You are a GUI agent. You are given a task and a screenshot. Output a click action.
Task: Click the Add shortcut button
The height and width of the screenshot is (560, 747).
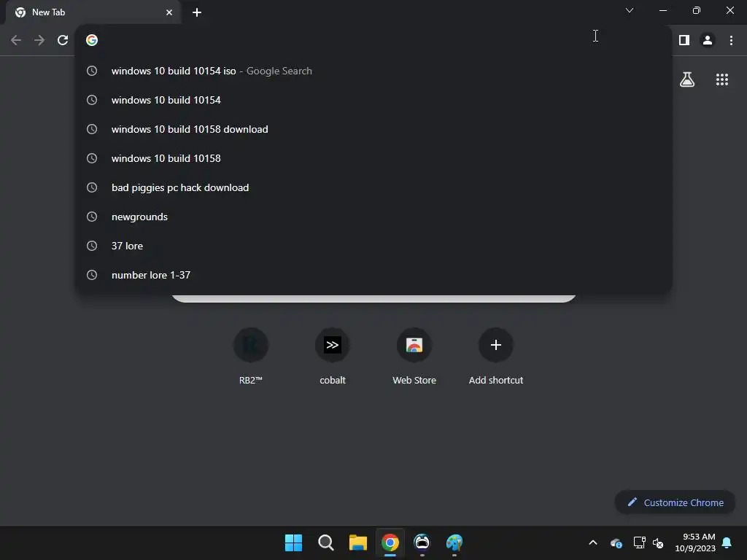pyautogui.click(x=496, y=356)
